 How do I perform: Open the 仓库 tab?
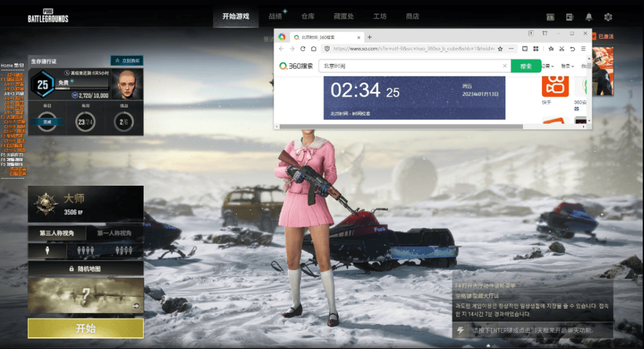point(308,16)
